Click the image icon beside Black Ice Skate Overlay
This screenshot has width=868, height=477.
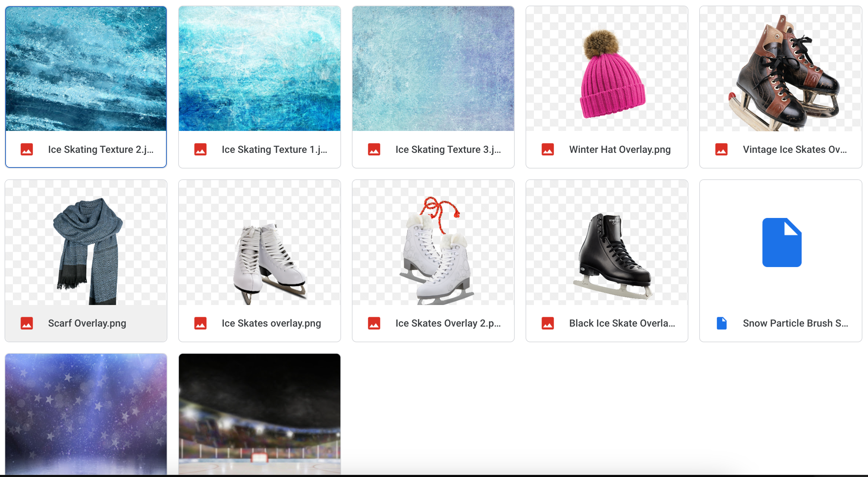click(x=548, y=323)
